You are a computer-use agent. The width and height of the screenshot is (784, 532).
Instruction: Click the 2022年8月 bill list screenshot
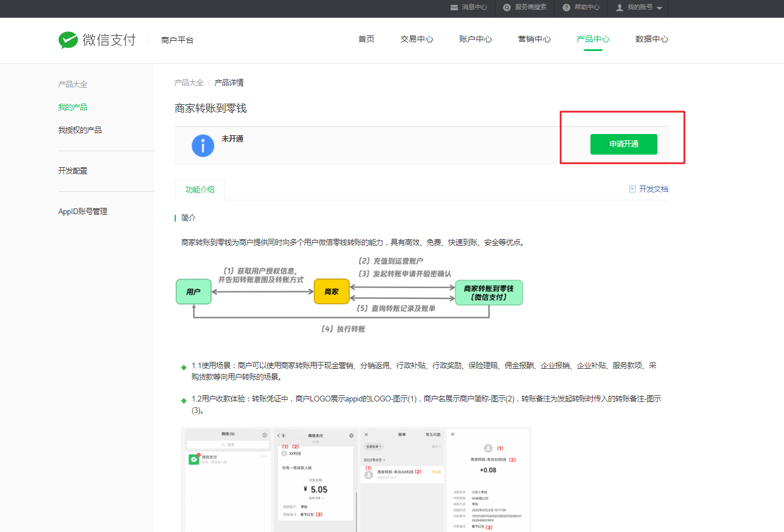(401, 480)
